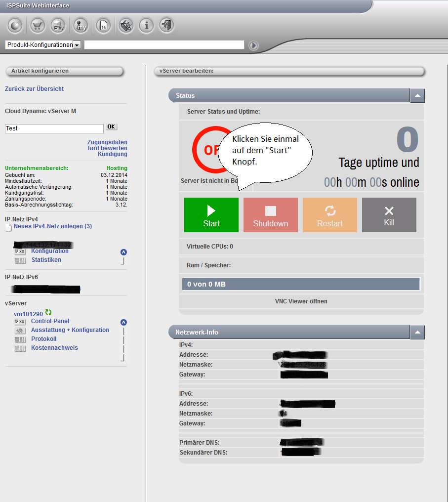Screen dimensions: 448x502
Task: Click the logout door icon
Action: [166, 26]
